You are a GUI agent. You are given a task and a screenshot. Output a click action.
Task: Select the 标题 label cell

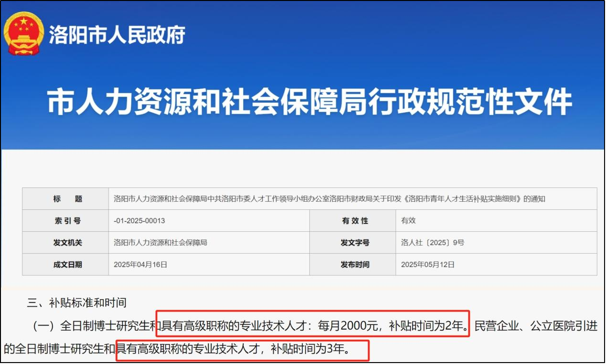click(67, 199)
